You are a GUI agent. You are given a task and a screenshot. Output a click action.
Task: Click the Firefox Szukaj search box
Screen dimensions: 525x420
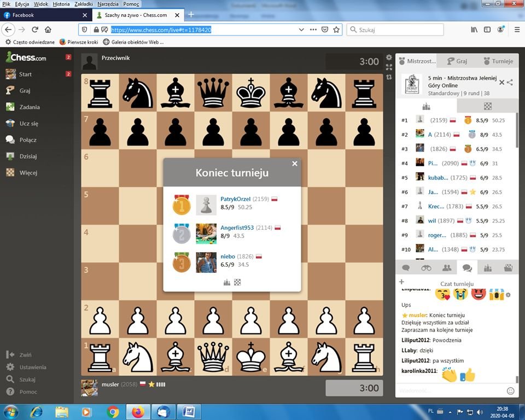[x=395, y=30]
